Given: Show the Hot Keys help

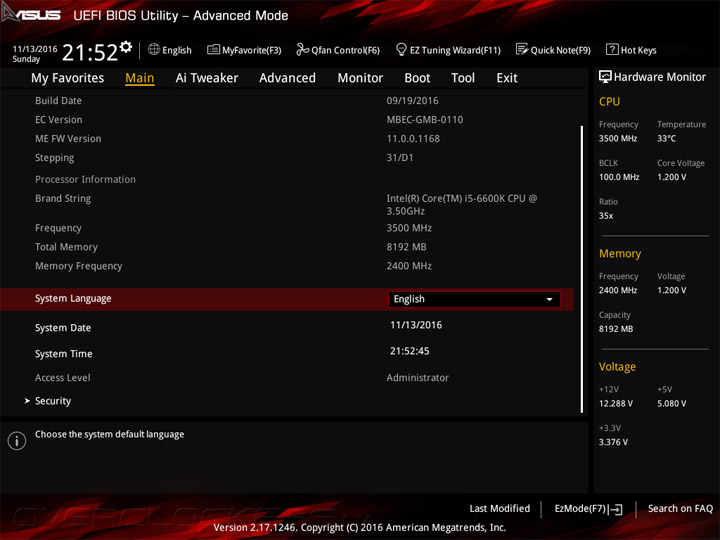Looking at the screenshot, I should 631,50.
